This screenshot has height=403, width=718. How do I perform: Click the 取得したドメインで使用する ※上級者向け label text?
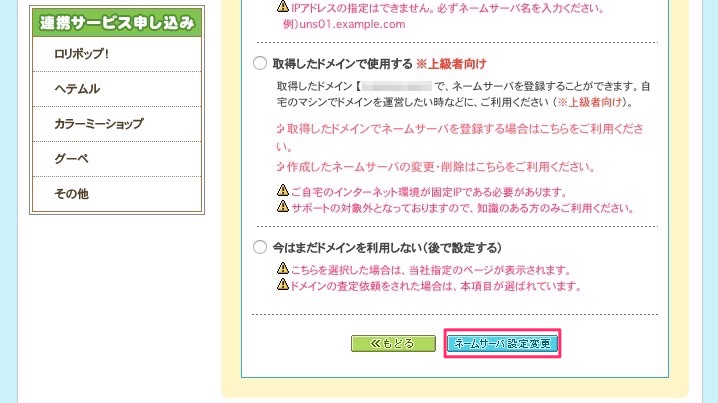[x=379, y=64]
